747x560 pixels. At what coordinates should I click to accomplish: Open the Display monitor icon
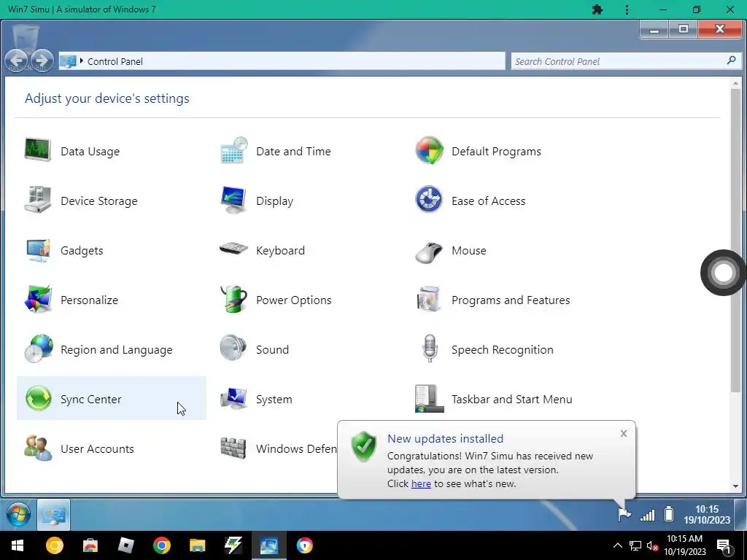(233, 200)
